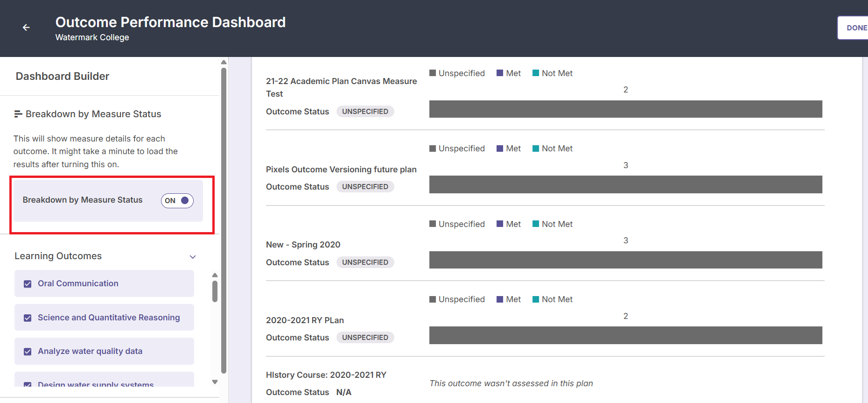Click Met legend swatch for 21-22 Academic Plan

(x=500, y=73)
